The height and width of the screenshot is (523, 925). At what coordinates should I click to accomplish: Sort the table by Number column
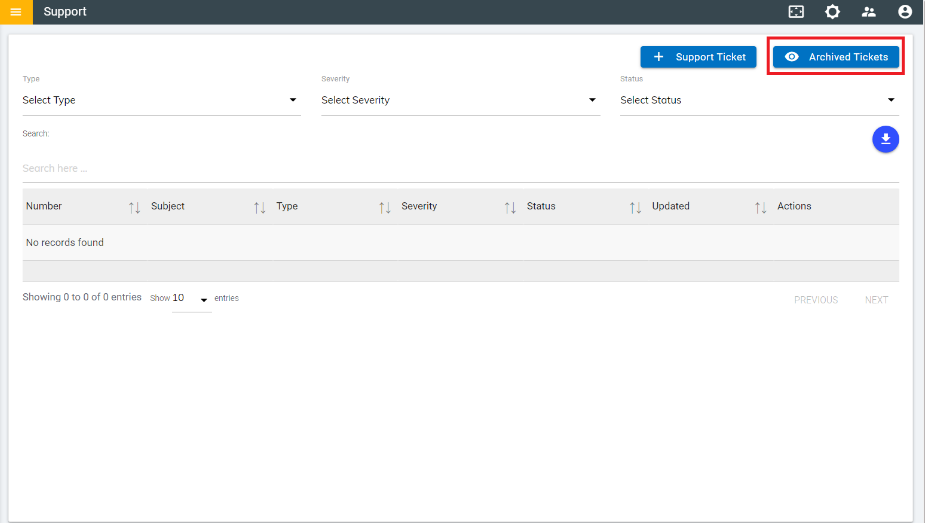tap(135, 207)
